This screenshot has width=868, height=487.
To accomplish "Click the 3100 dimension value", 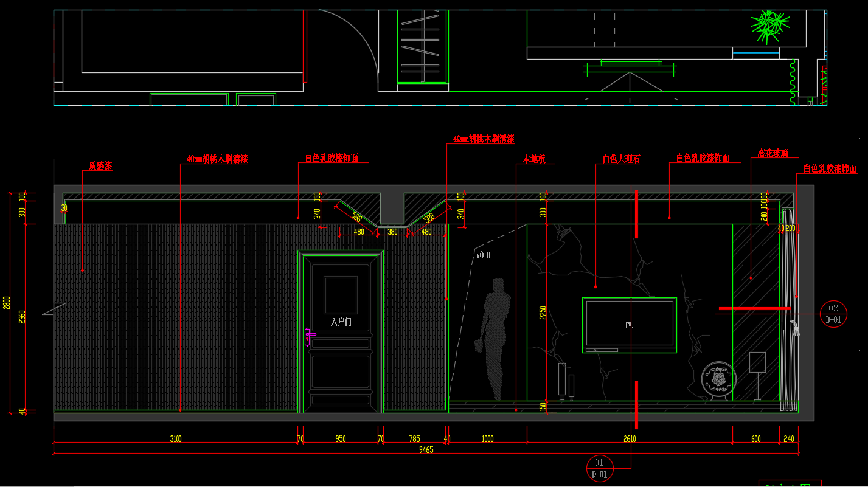I will click(175, 439).
